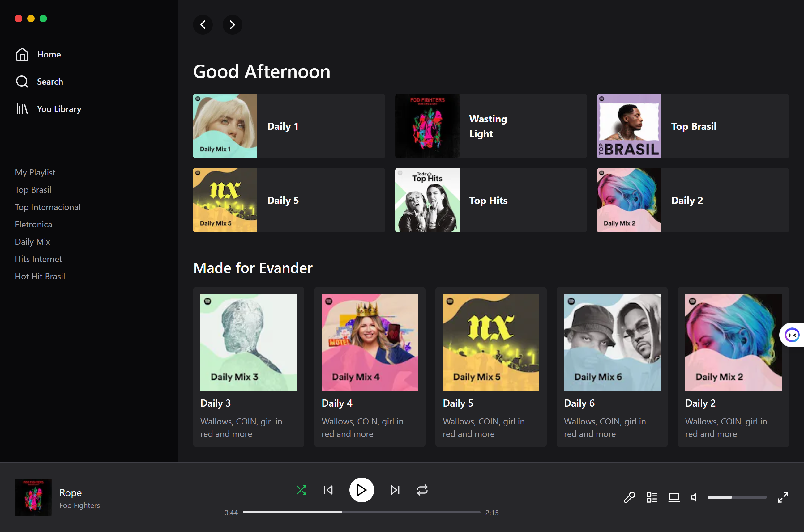Open lyrics with the microphone icon
Viewport: 804px width, 532px height.
[x=629, y=497]
